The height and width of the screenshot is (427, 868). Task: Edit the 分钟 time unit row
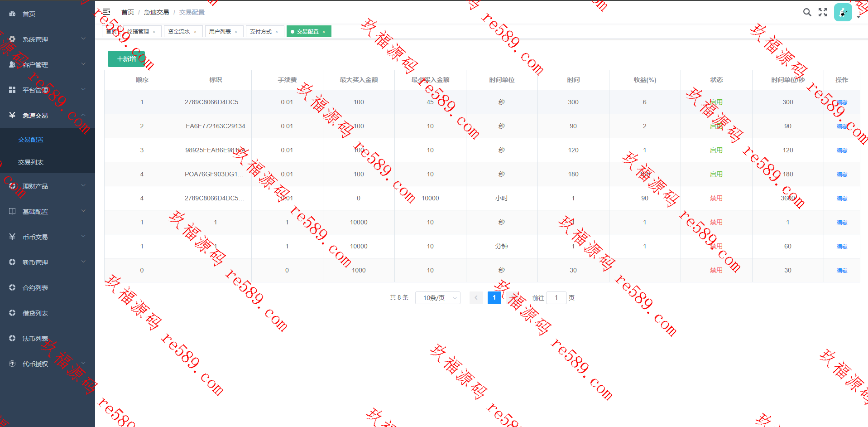(842, 247)
